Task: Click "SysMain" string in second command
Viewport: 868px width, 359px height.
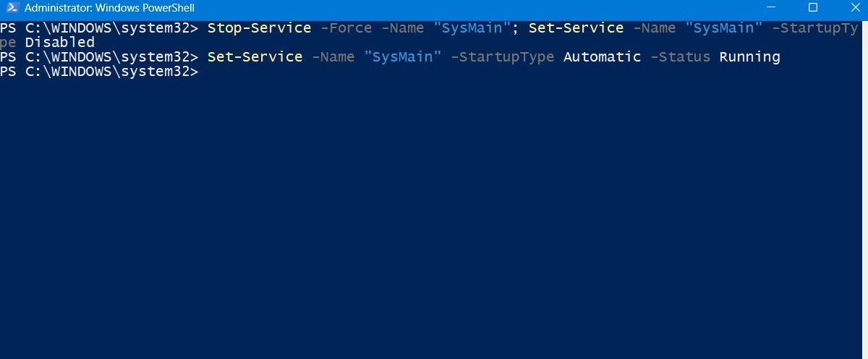Action: [x=402, y=57]
